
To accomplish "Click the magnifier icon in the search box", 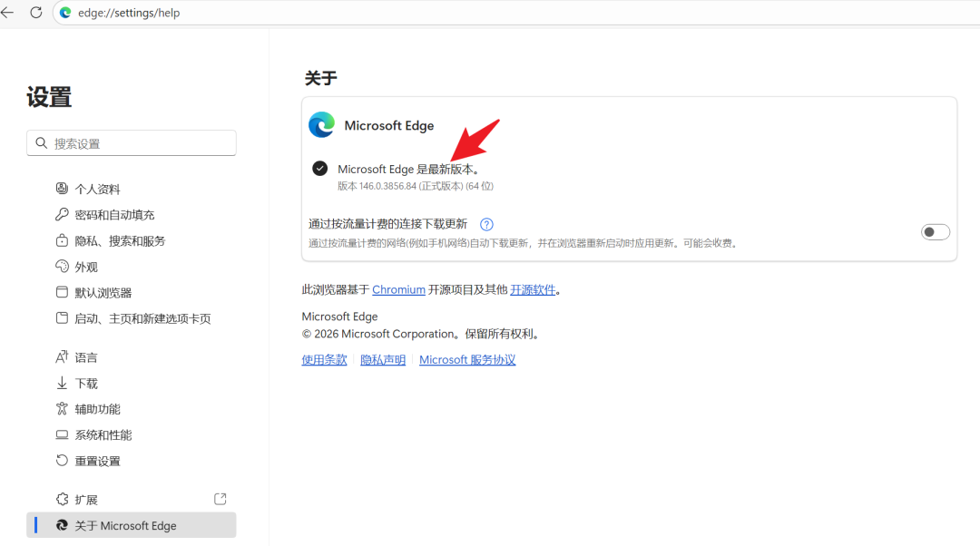I will pyautogui.click(x=41, y=143).
